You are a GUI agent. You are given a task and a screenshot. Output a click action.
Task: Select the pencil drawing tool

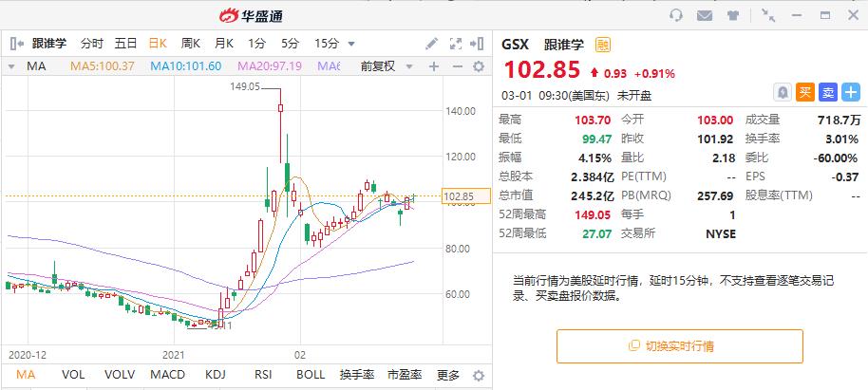tap(432, 43)
